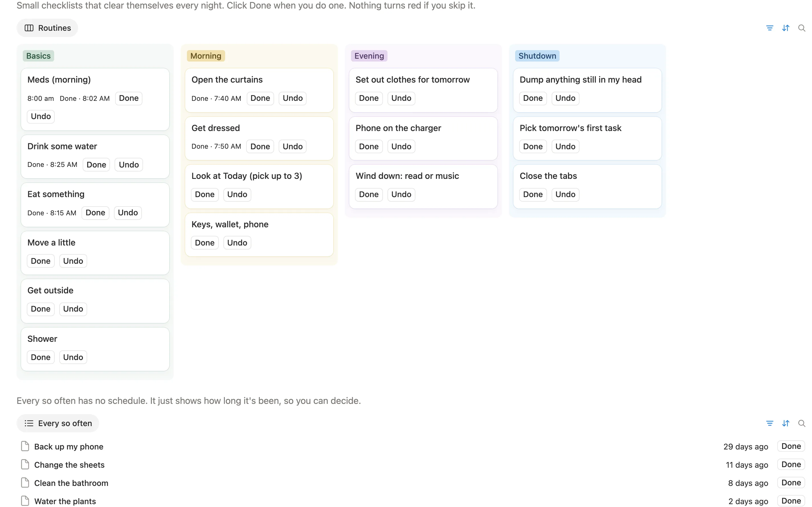The height and width of the screenshot is (507, 812).
Task: Open the Clean the bathroom page
Action: point(71,483)
